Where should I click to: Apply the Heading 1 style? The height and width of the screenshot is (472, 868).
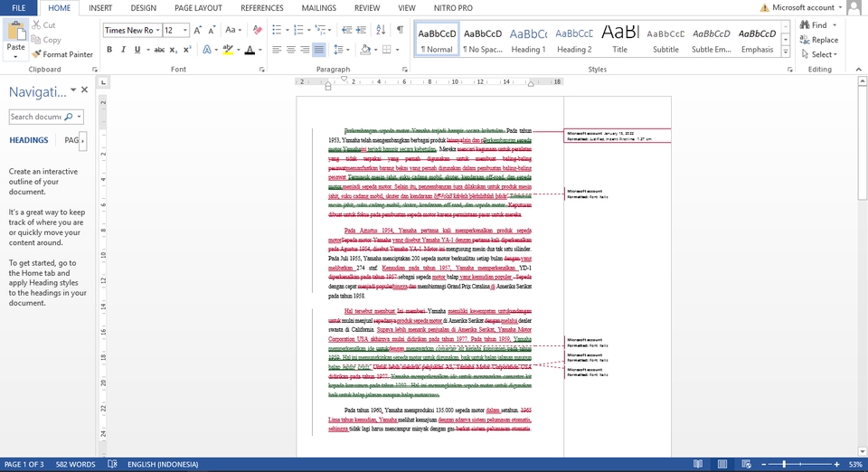pos(528,39)
